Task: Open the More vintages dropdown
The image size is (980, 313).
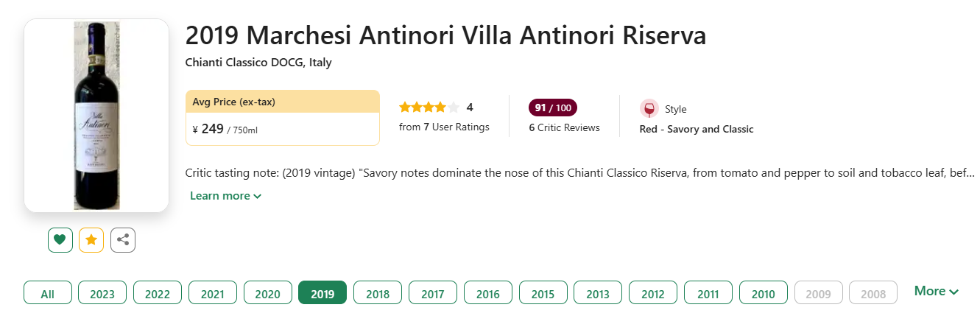Action: click(936, 291)
